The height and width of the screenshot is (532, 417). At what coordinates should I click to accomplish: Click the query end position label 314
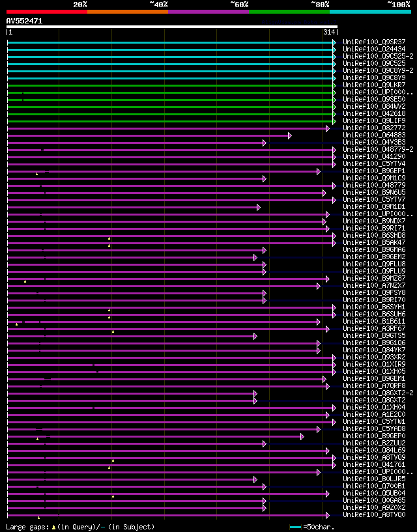[329, 32]
